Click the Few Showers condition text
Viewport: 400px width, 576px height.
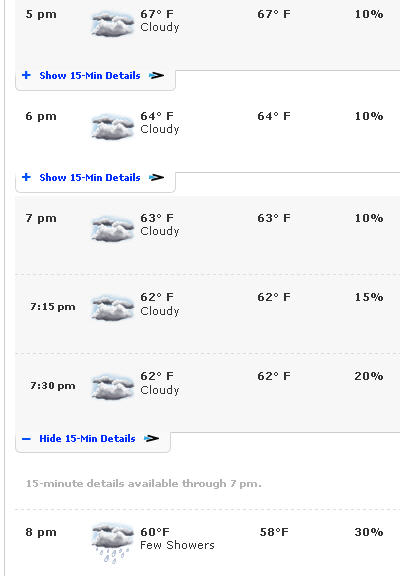(x=177, y=545)
